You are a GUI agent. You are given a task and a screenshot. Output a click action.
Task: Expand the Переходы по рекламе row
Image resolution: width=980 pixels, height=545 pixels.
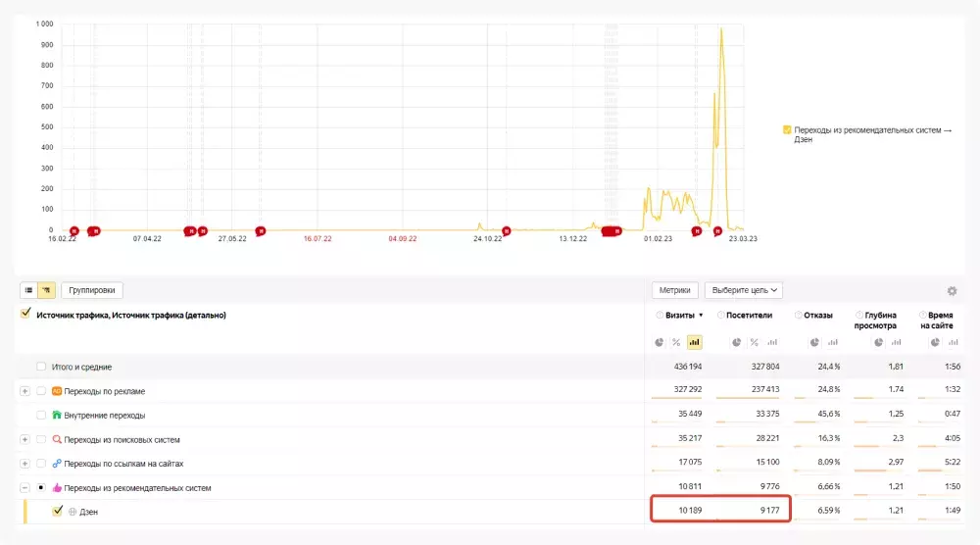coord(24,391)
